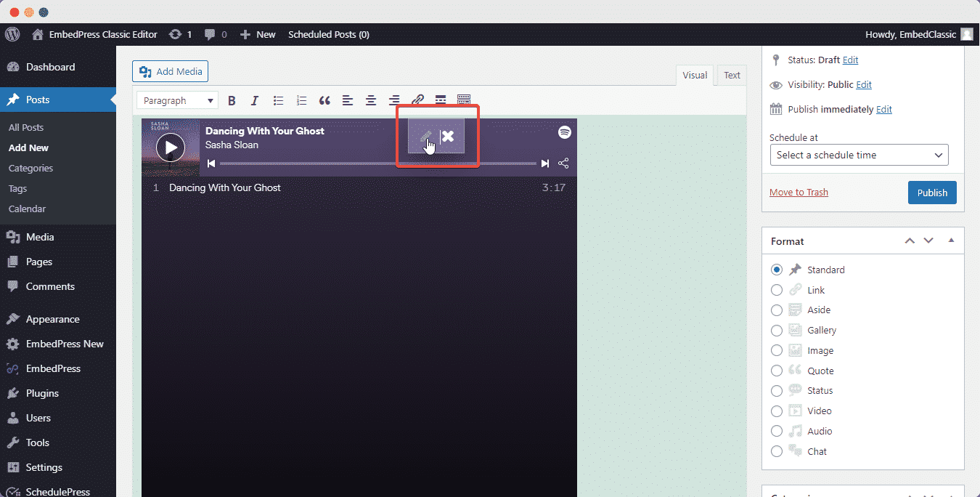Apply blockquote formatting

(324, 100)
